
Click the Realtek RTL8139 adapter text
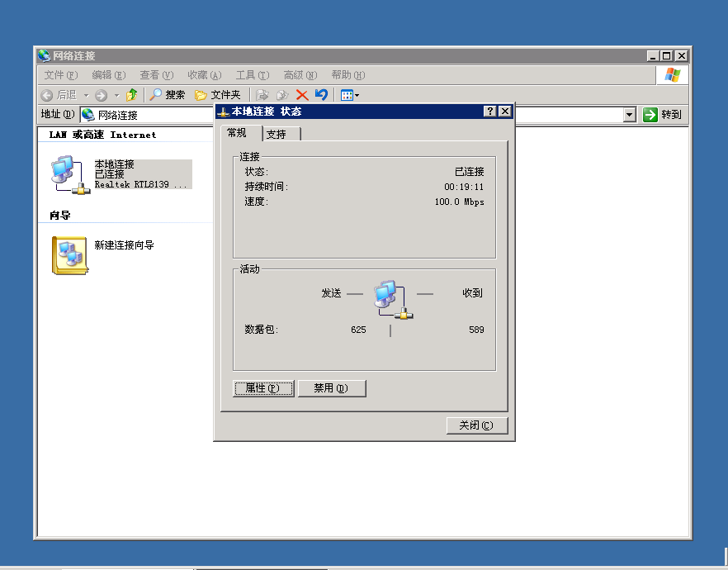[x=140, y=184]
